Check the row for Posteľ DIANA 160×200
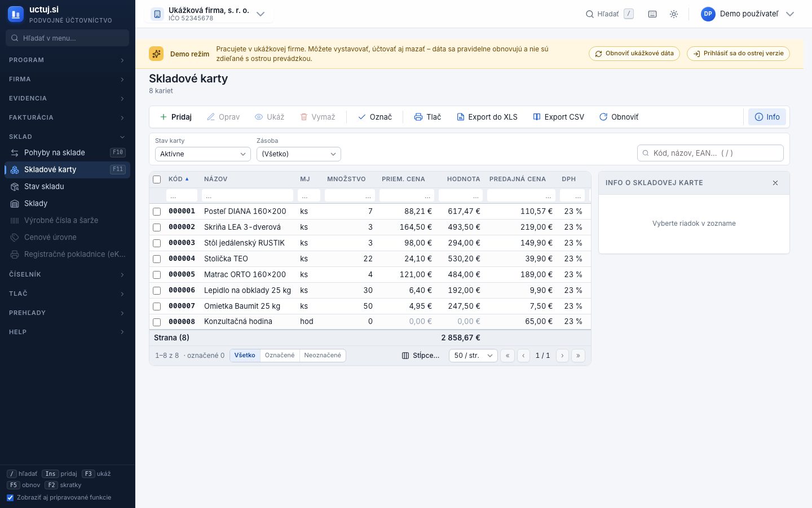Viewport: 812px width, 508px height. 157,212
